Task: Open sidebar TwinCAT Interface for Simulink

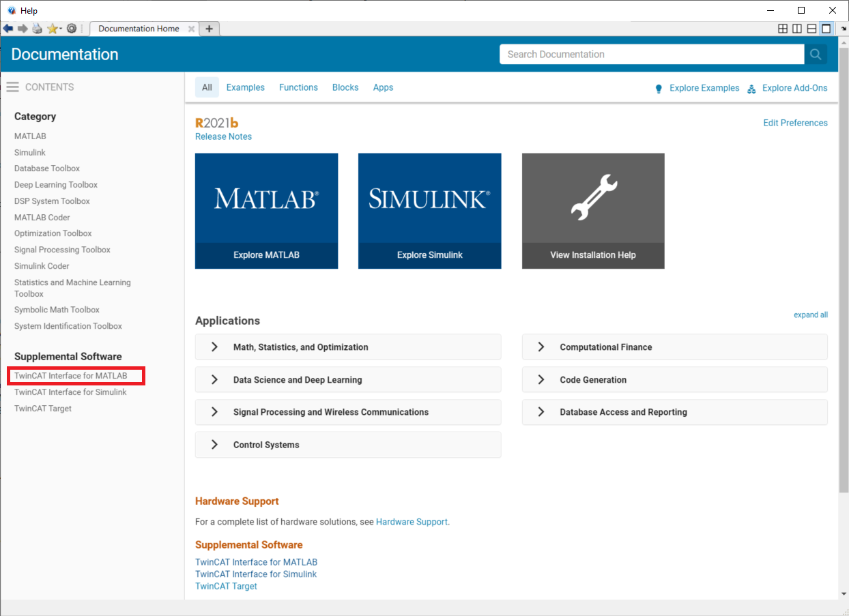Action: (x=70, y=392)
